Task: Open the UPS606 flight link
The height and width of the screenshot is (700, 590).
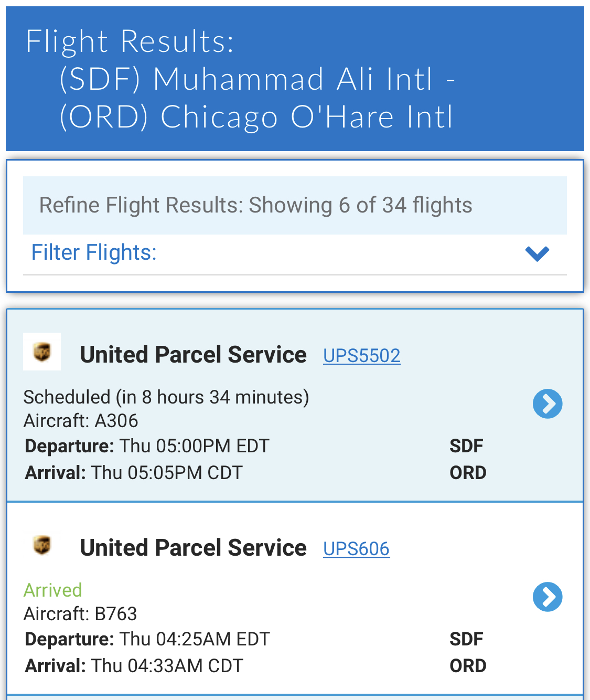Action: tap(356, 549)
